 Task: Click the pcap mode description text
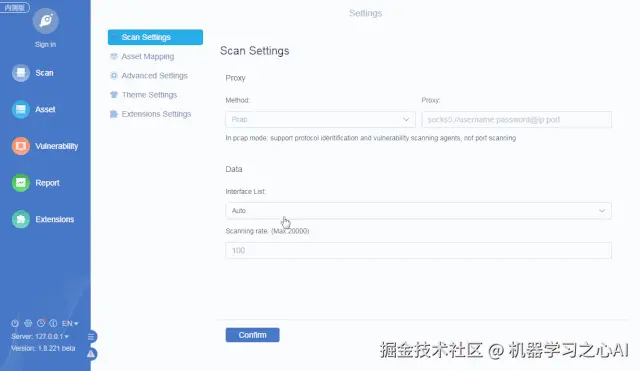[x=371, y=138]
